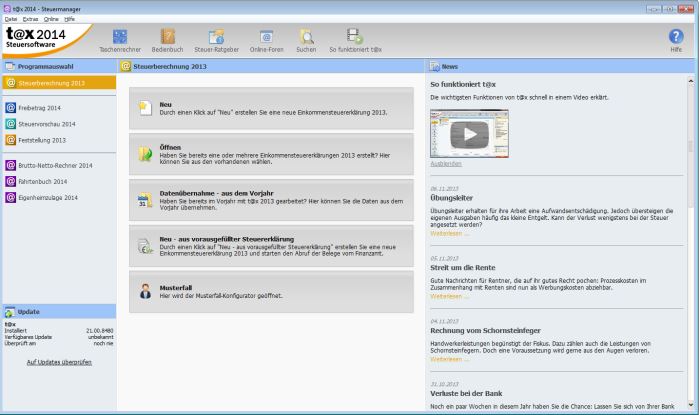
Task: Create a new tax return with Neu
Action: (270, 108)
